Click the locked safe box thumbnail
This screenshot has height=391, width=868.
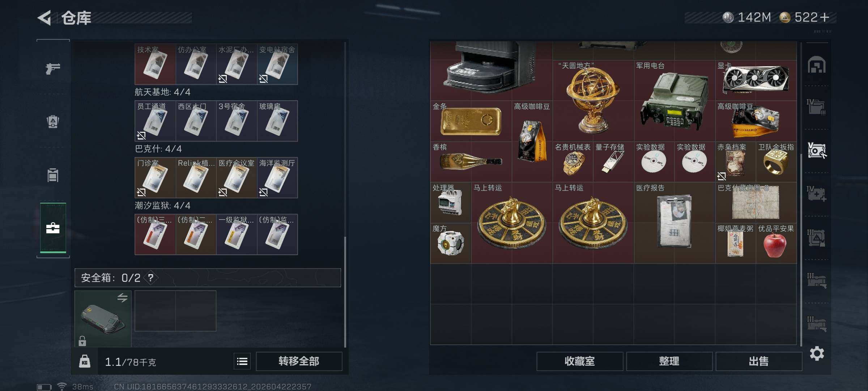[103, 319]
